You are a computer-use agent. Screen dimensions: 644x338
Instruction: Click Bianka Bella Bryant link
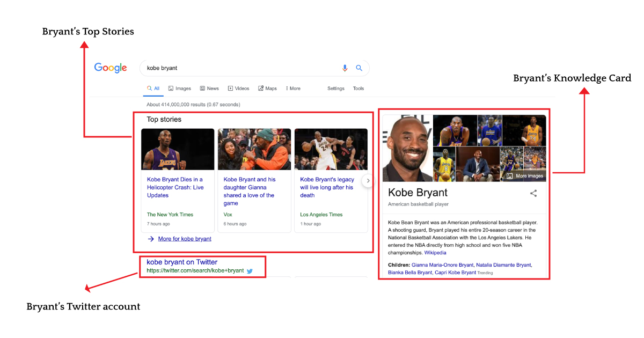[410, 273]
